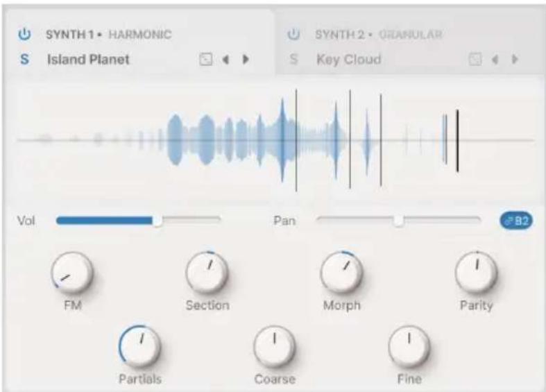The width and height of the screenshot is (546, 392).
Task: Click the Section knob
Action: coord(207,273)
